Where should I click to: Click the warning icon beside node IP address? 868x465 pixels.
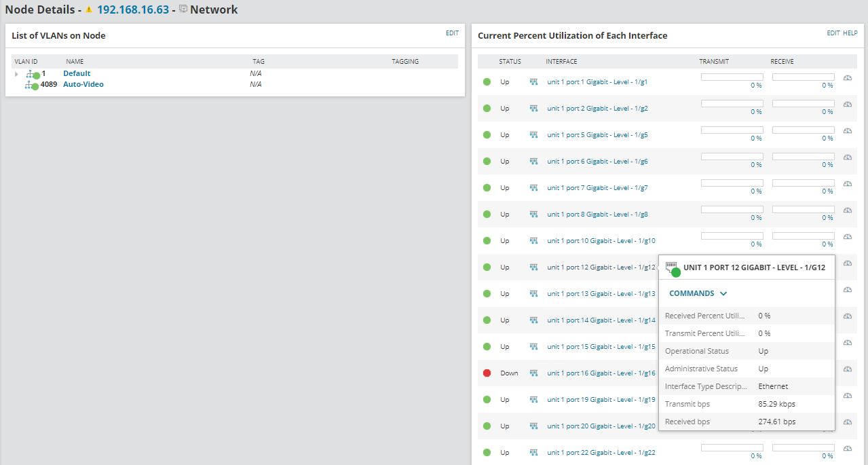tap(89, 10)
